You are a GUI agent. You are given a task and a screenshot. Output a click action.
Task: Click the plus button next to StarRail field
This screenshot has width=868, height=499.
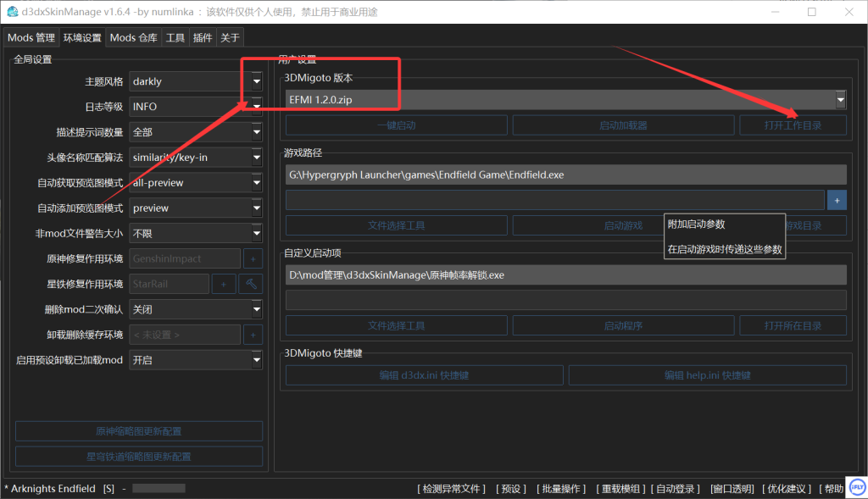[x=224, y=284]
